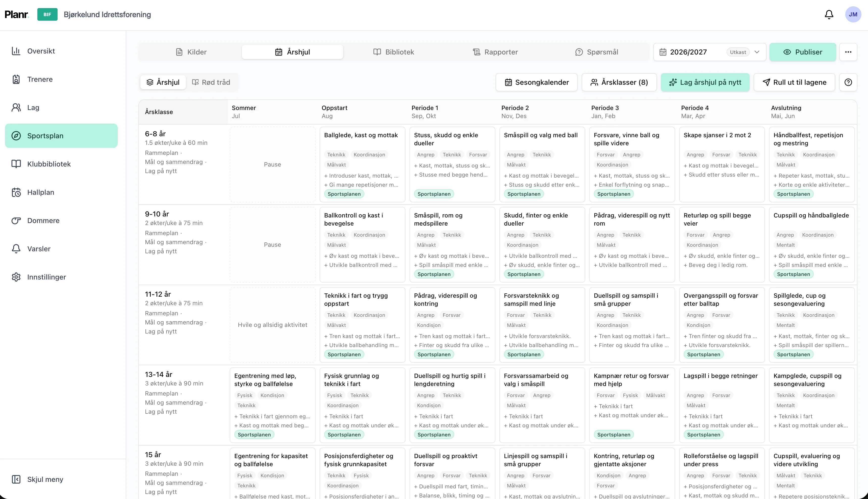This screenshot has height=499, width=868.
Task: Open Årsklasser (8) button
Action: tap(619, 82)
